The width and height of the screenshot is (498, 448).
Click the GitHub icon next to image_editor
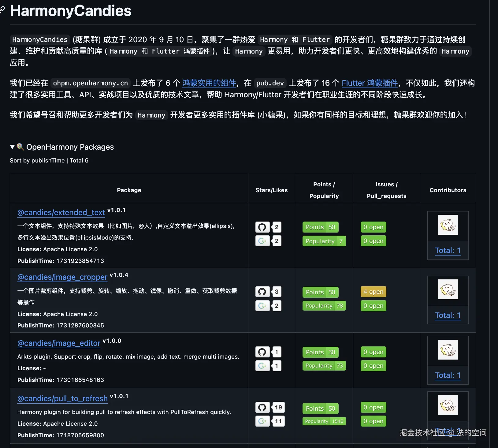[262, 352]
